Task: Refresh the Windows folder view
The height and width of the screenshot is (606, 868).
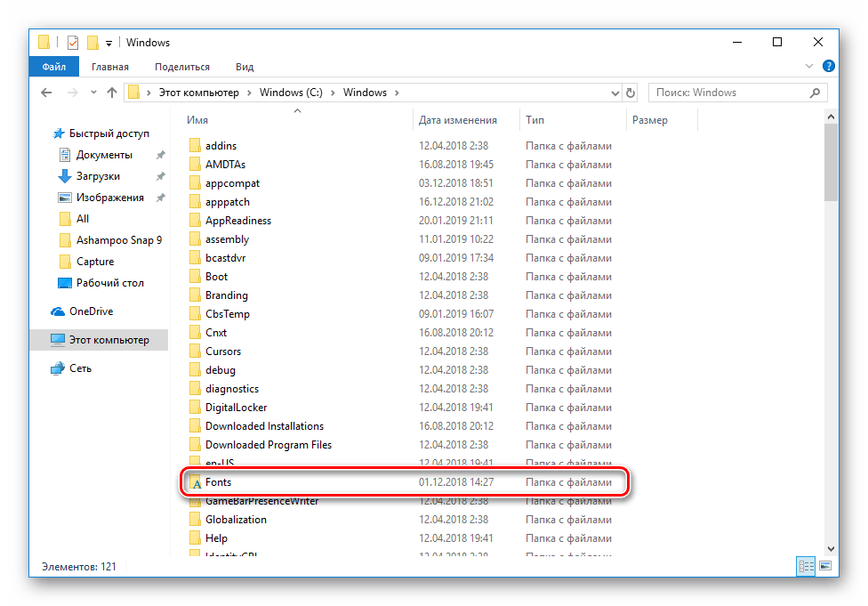Action: click(x=631, y=93)
